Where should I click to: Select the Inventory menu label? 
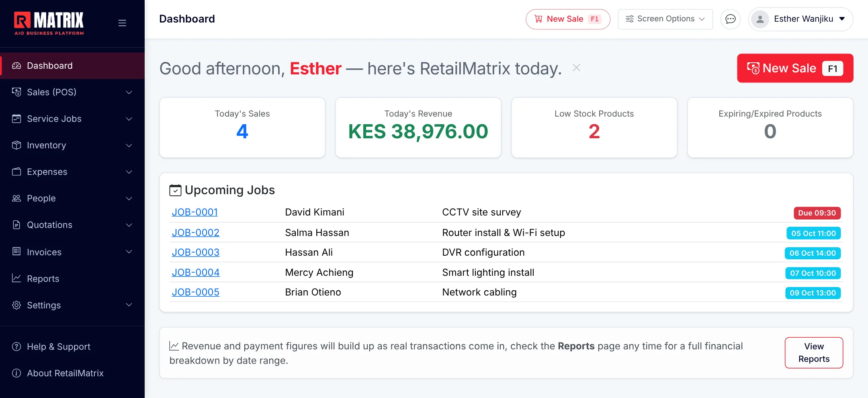pos(46,145)
